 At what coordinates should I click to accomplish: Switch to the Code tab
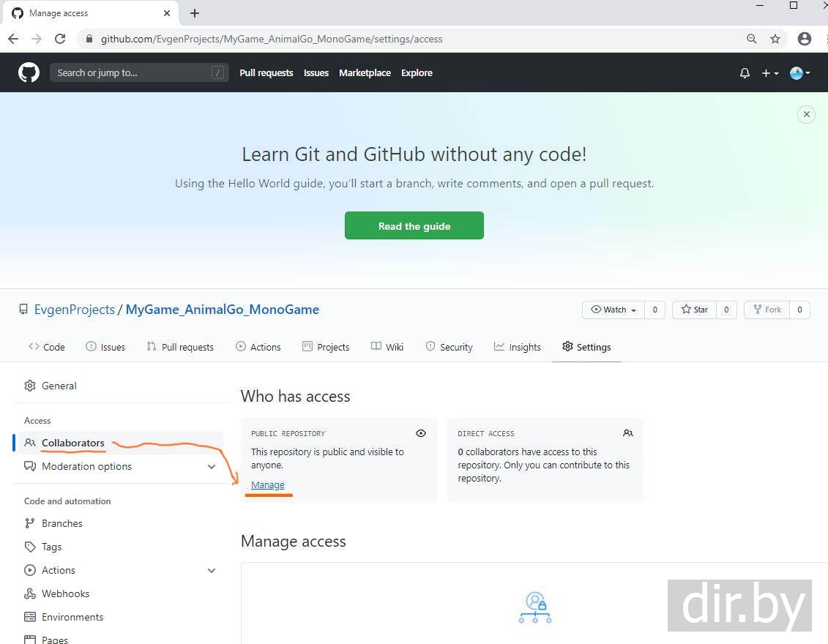(x=47, y=347)
